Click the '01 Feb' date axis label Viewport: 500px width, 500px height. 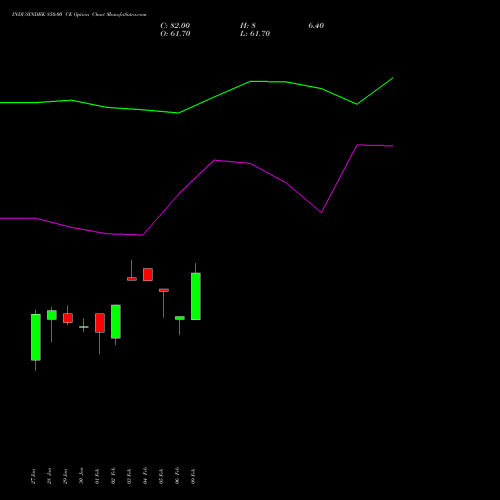coord(97,476)
